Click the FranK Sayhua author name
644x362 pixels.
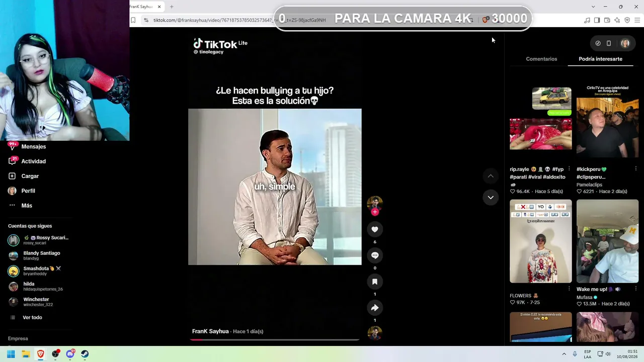click(210, 331)
